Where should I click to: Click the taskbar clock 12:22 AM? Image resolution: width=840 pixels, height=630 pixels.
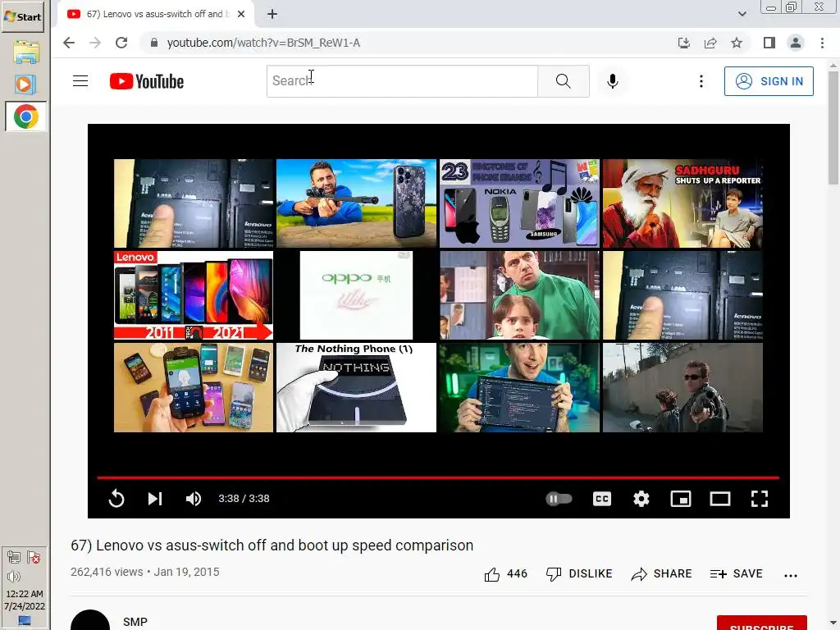pos(25,594)
